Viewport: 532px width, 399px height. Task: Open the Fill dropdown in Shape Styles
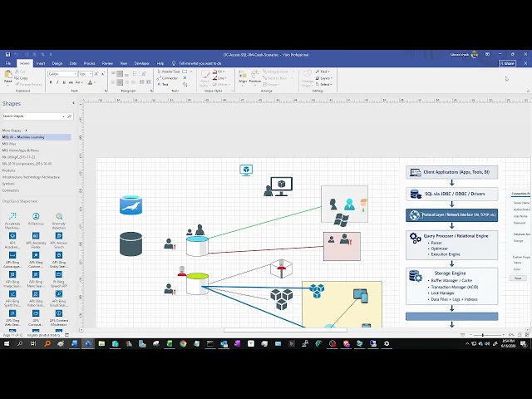pos(219,71)
